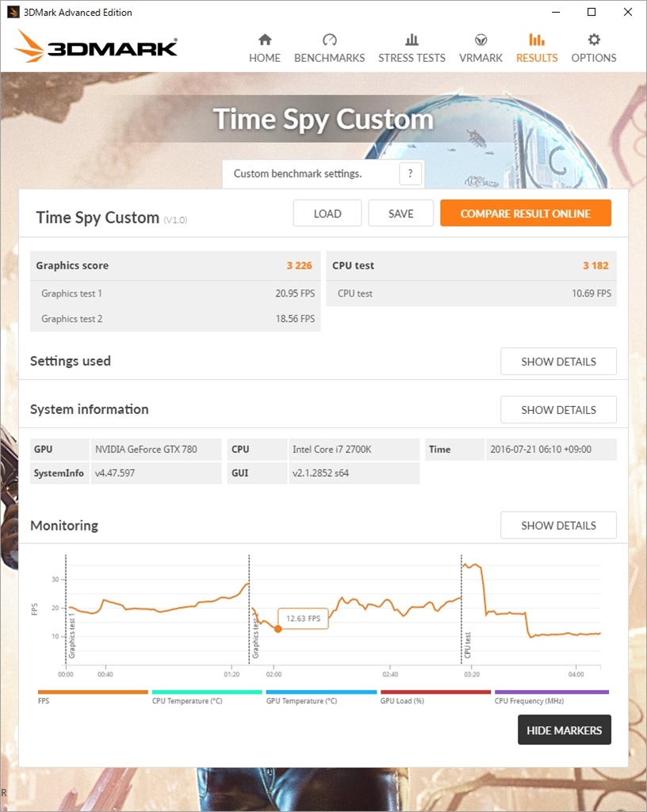Click Custom benchmark settings text

(x=297, y=174)
